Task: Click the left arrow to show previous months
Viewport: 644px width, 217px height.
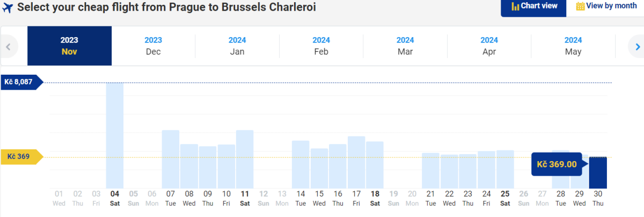Action: click(8, 46)
